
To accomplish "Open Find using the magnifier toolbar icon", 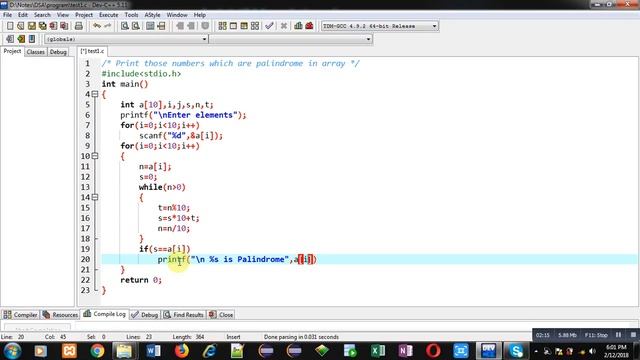I will [125, 26].
